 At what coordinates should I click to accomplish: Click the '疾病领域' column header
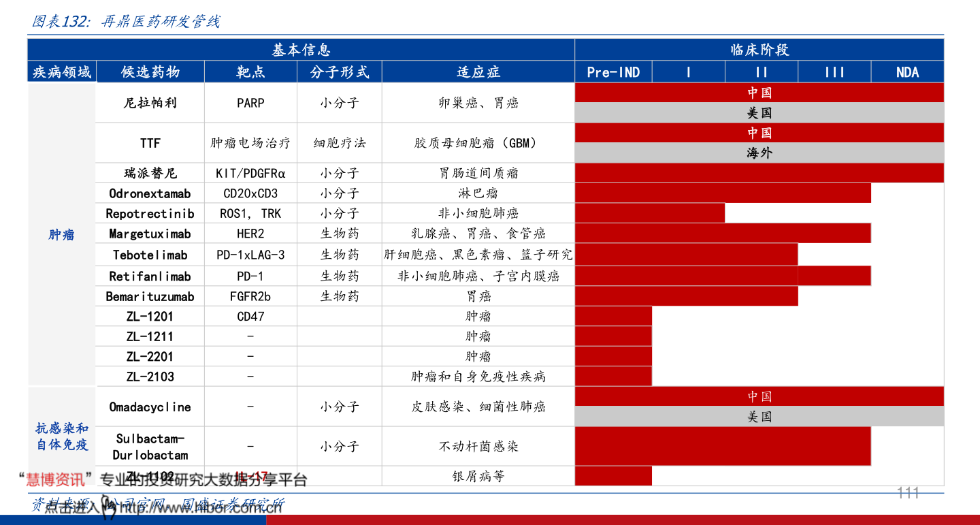click(x=62, y=71)
